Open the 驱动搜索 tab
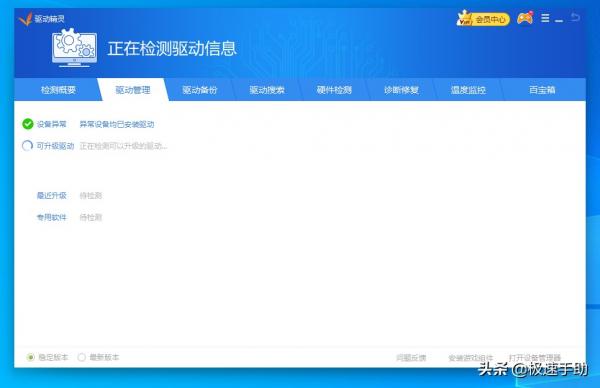This screenshot has height=388, width=600. pyautogui.click(x=267, y=90)
